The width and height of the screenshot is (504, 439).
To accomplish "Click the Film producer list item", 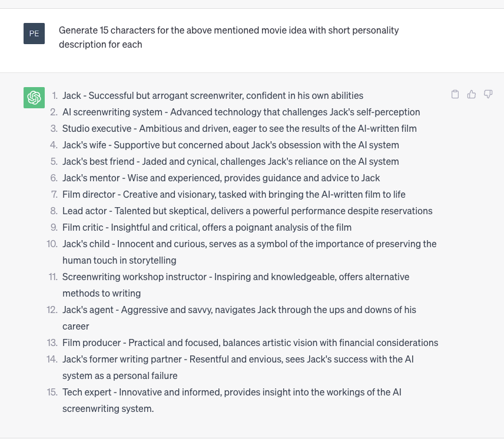I will tap(250, 342).
